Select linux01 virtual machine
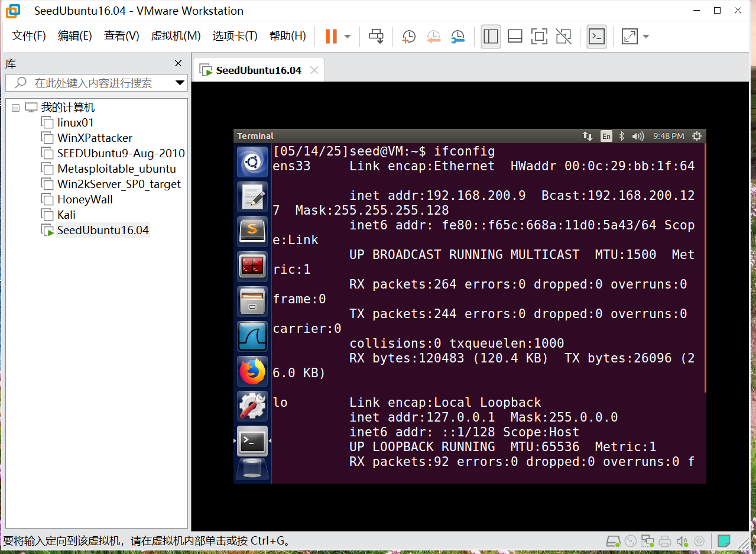This screenshot has height=554, width=756. point(76,123)
